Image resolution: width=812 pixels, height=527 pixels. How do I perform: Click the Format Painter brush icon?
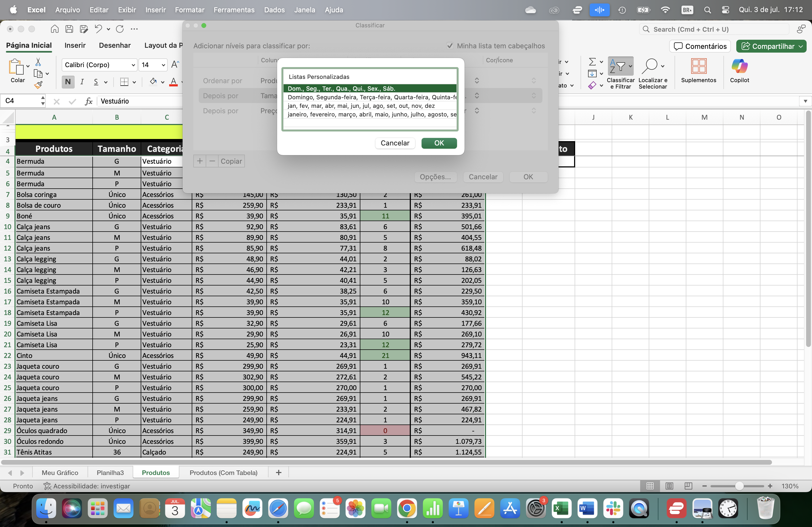point(38,85)
